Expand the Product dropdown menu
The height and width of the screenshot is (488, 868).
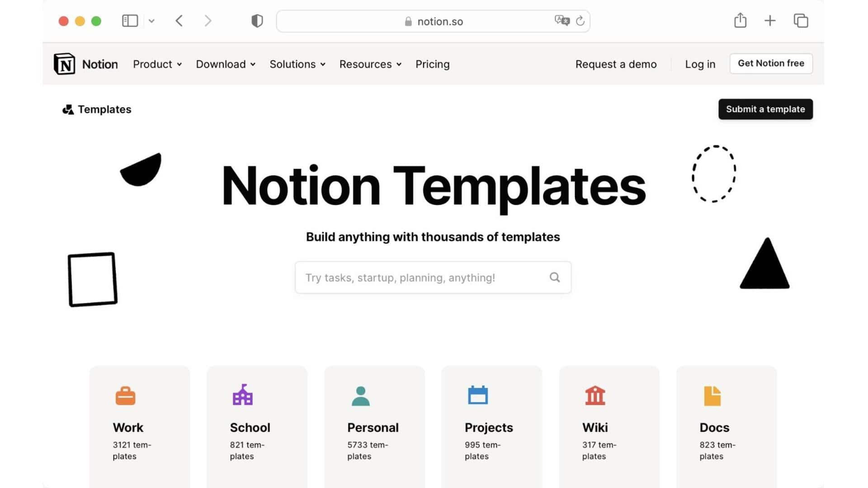pos(156,64)
